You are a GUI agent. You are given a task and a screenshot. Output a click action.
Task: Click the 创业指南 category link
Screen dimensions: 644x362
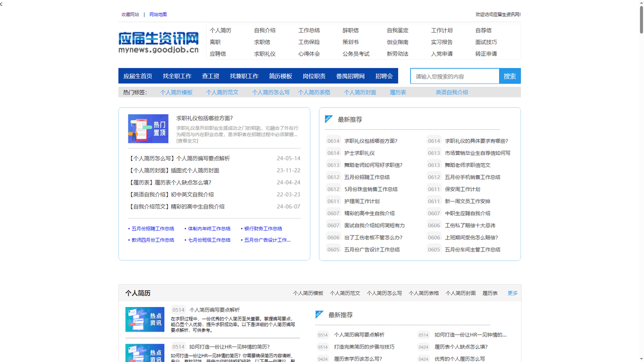click(x=398, y=42)
